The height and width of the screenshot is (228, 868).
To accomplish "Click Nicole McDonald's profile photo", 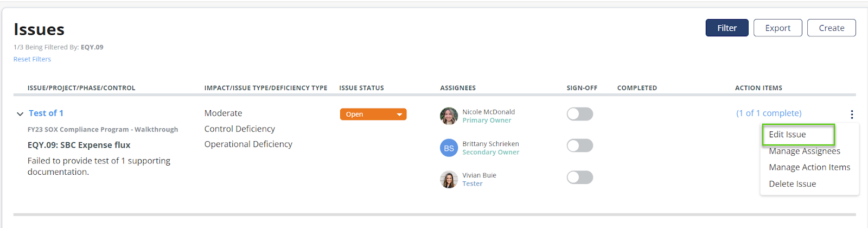I will 449,116.
